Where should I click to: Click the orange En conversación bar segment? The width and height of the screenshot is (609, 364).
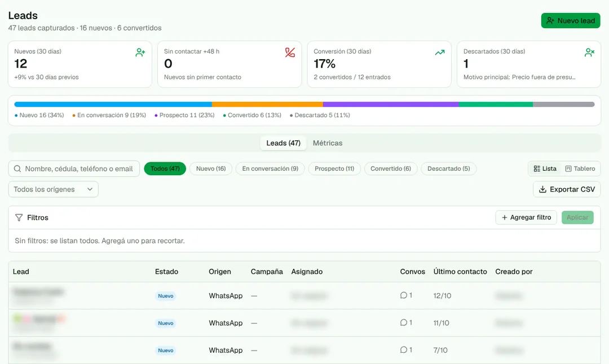(267, 104)
